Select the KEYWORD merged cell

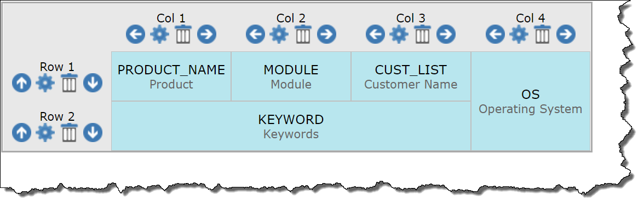pyautogui.click(x=291, y=126)
